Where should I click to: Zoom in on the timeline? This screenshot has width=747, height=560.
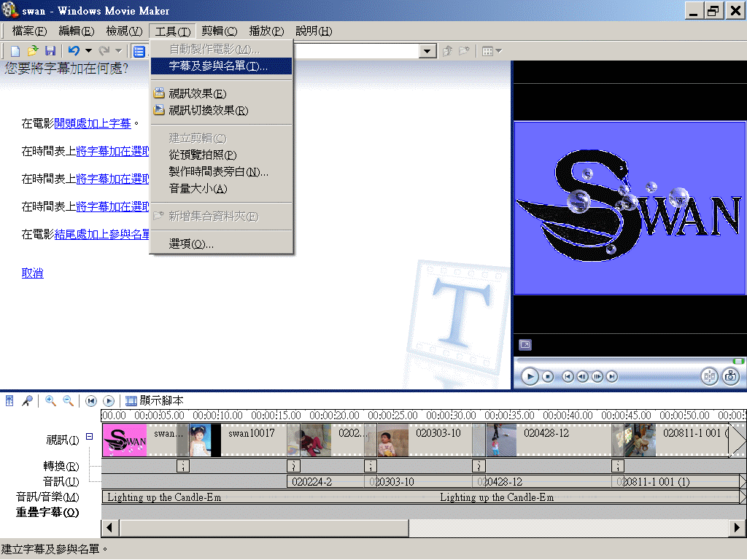[50, 400]
